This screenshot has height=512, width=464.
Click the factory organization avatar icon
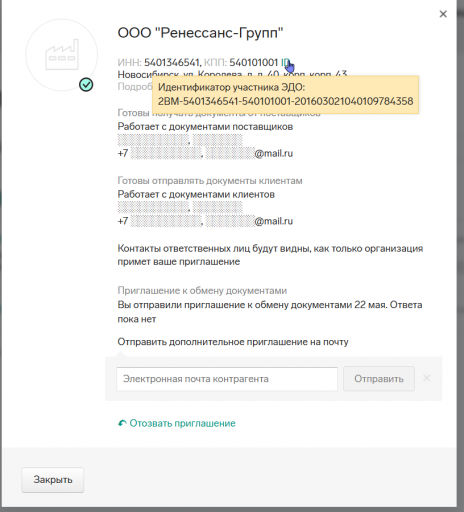pos(62,55)
